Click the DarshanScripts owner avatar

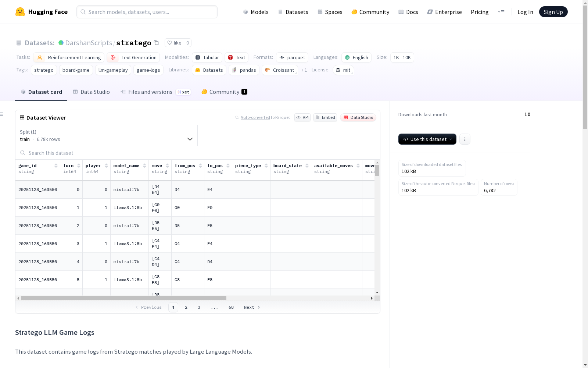coord(61,43)
